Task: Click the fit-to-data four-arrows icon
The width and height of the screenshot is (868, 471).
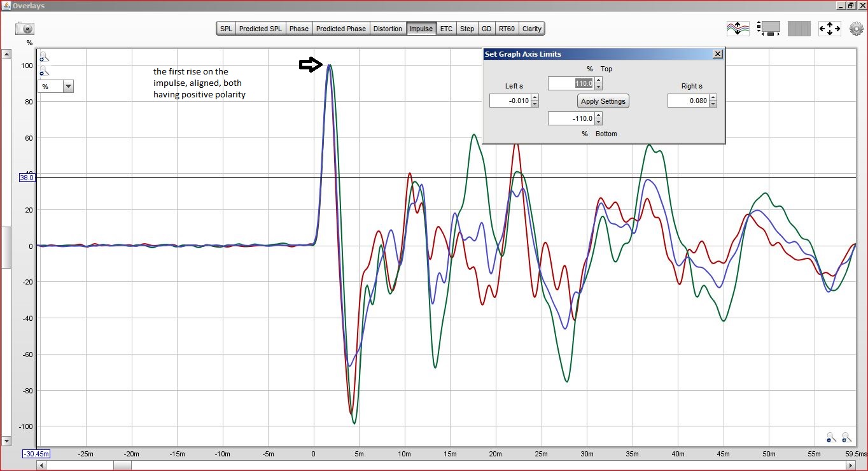Action: tap(829, 29)
